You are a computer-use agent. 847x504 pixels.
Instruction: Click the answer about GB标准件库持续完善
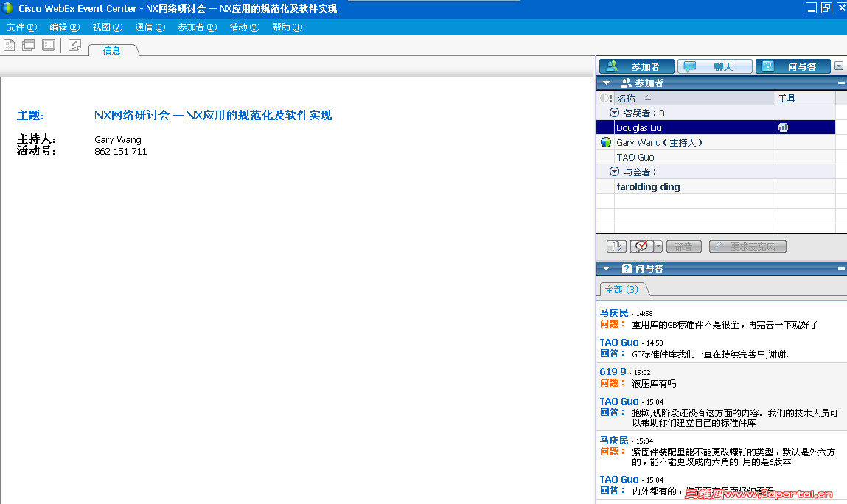[x=711, y=354]
